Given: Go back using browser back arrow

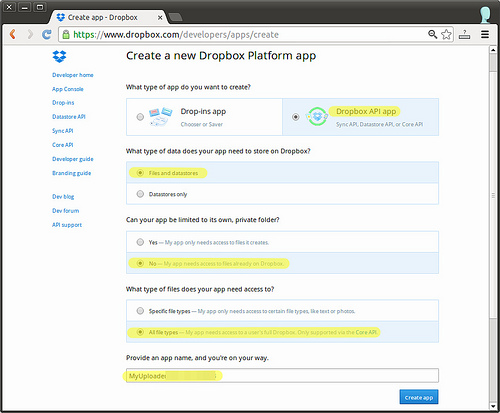Looking at the screenshot, I should 13,34.
